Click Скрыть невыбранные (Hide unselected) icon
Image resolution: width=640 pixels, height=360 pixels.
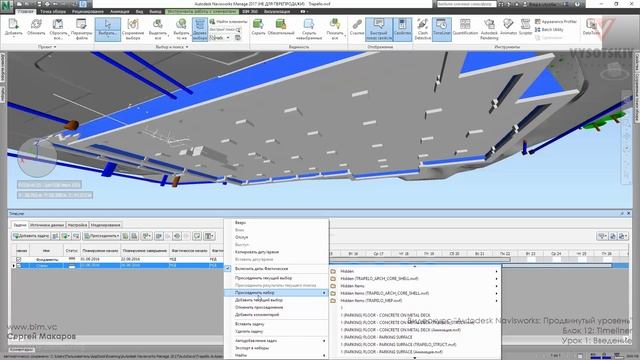coord(309,29)
